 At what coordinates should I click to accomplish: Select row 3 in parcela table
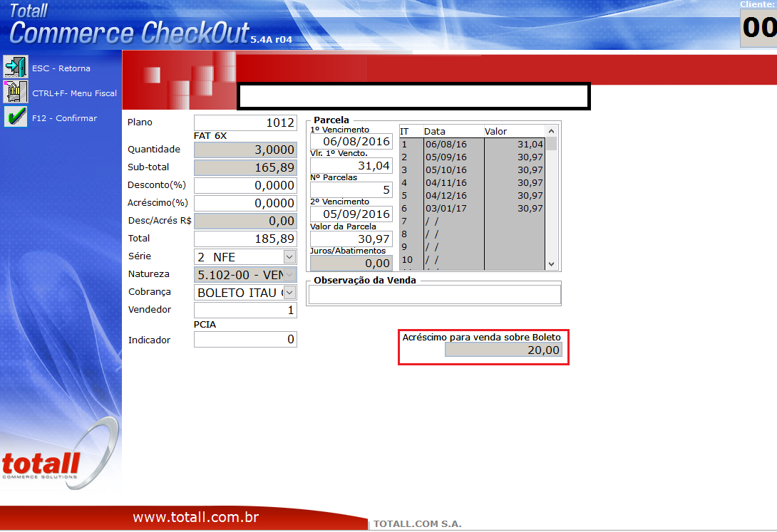(472, 169)
